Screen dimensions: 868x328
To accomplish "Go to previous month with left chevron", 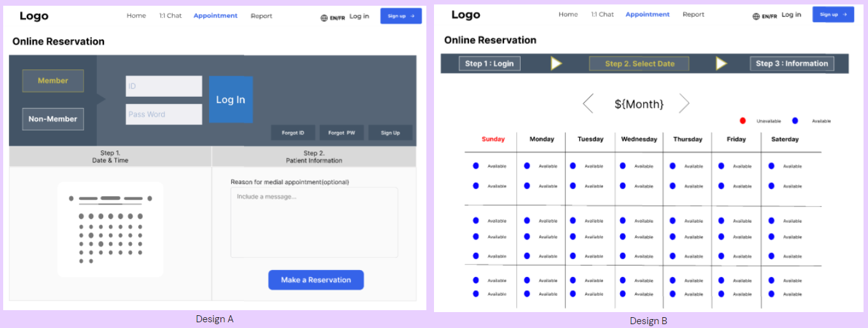I will (588, 103).
